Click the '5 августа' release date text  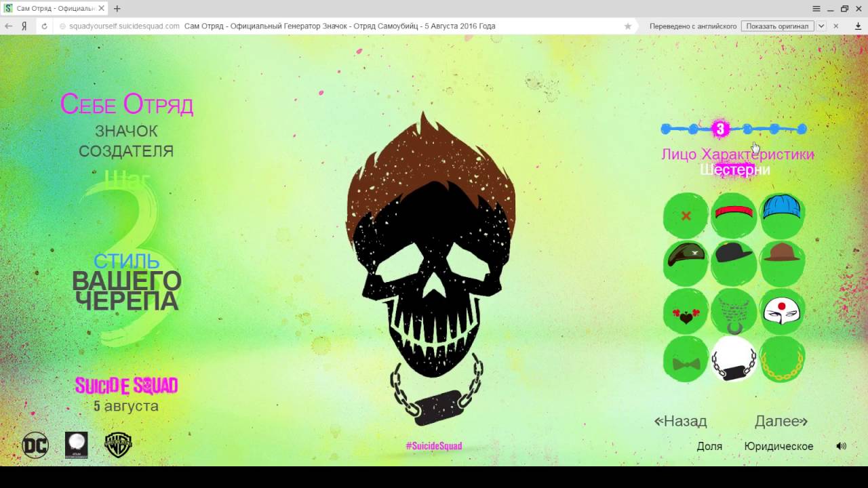pyautogui.click(x=126, y=406)
